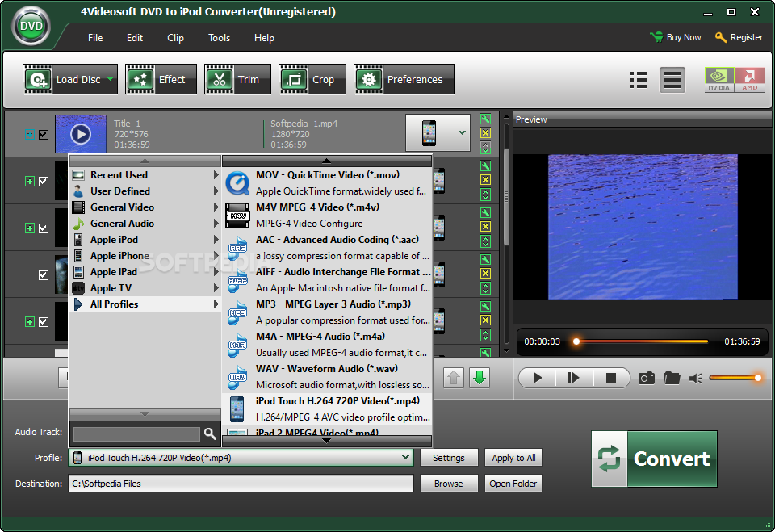The width and height of the screenshot is (775, 532).
Task: Open Apple TV profile category
Action: click(x=145, y=288)
